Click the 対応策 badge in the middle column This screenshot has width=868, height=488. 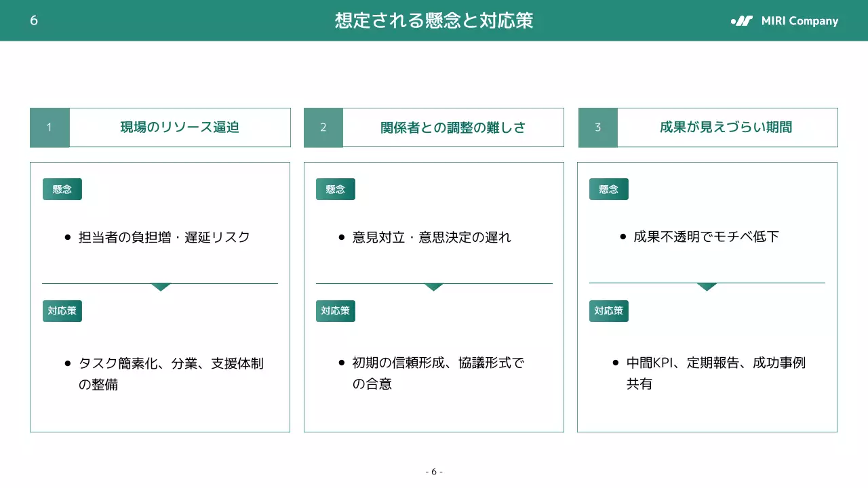pos(335,311)
